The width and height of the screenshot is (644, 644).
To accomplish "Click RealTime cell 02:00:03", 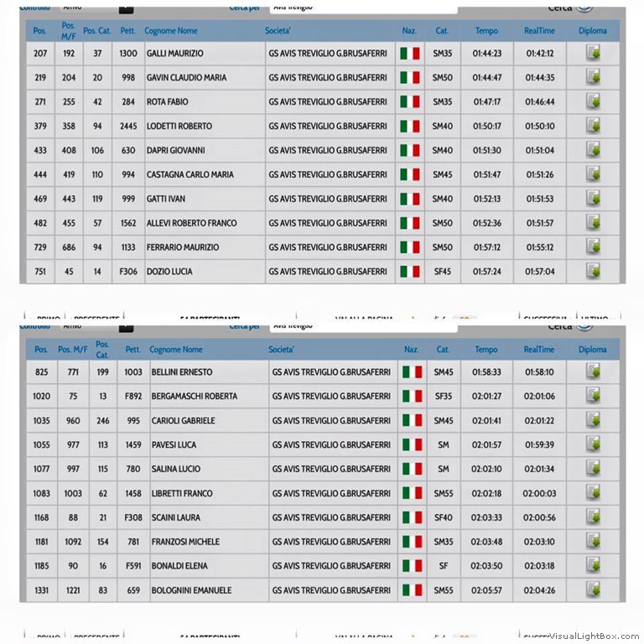I will click(x=540, y=493).
